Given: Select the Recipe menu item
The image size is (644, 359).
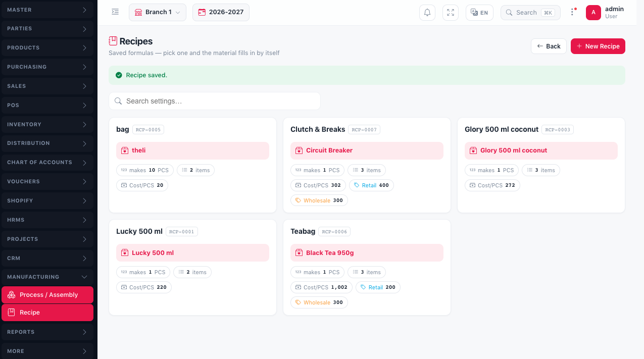Looking at the screenshot, I should [47, 313].
